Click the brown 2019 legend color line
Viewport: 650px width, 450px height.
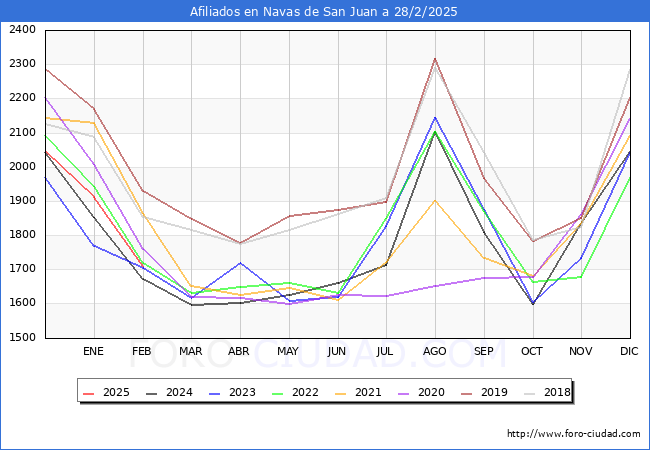[467, 393]
